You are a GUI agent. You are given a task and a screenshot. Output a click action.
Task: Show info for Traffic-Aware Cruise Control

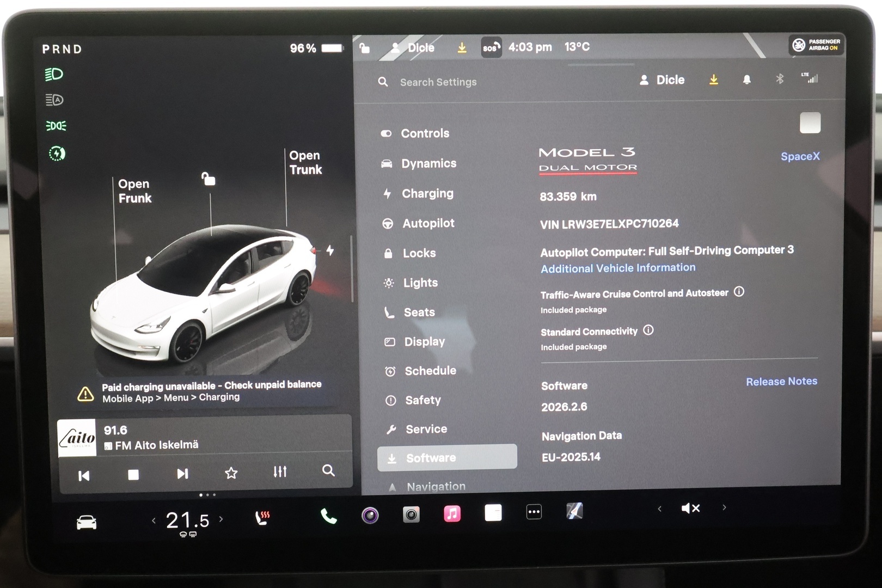(739, 292)
